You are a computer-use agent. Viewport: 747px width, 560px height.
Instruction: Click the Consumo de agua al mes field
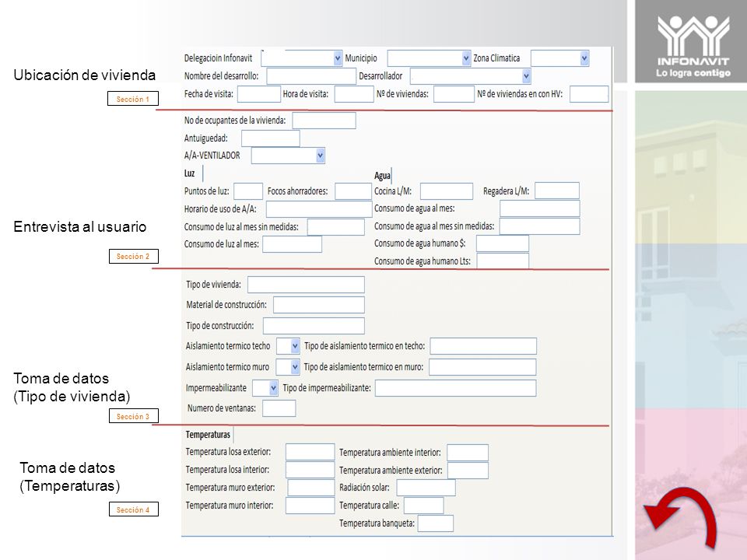pos(540,208)
